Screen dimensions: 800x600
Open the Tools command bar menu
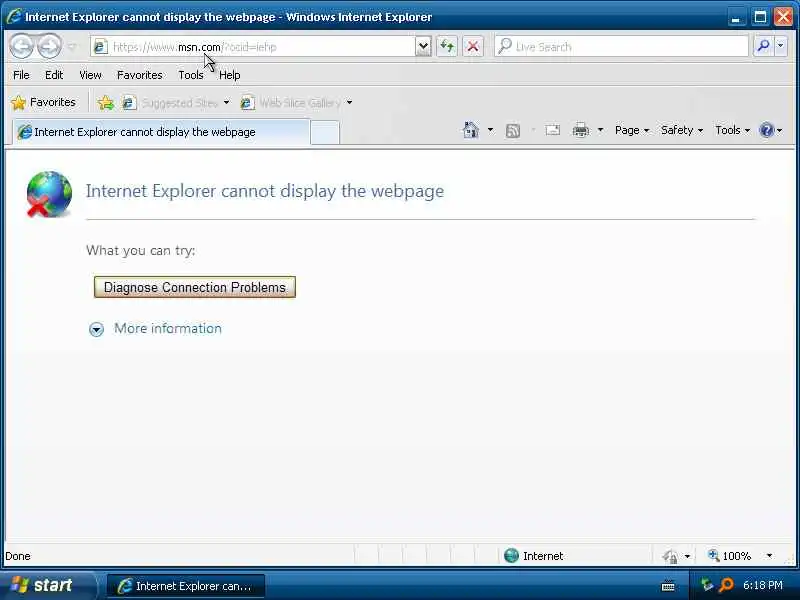[732, 130]
